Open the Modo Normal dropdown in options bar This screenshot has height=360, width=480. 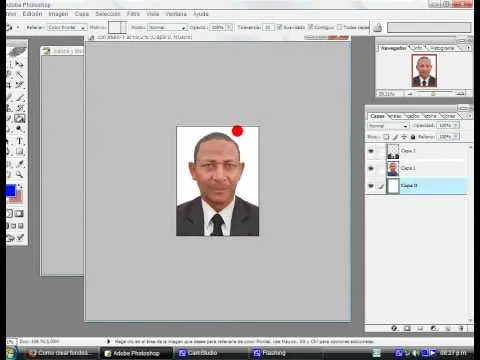pos(167,27)
